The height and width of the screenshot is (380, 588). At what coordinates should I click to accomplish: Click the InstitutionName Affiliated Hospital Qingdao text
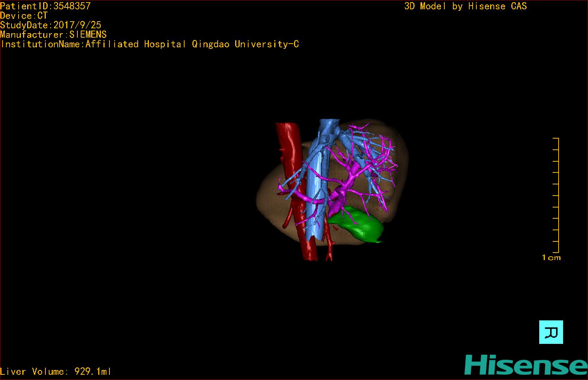point(150,44)
